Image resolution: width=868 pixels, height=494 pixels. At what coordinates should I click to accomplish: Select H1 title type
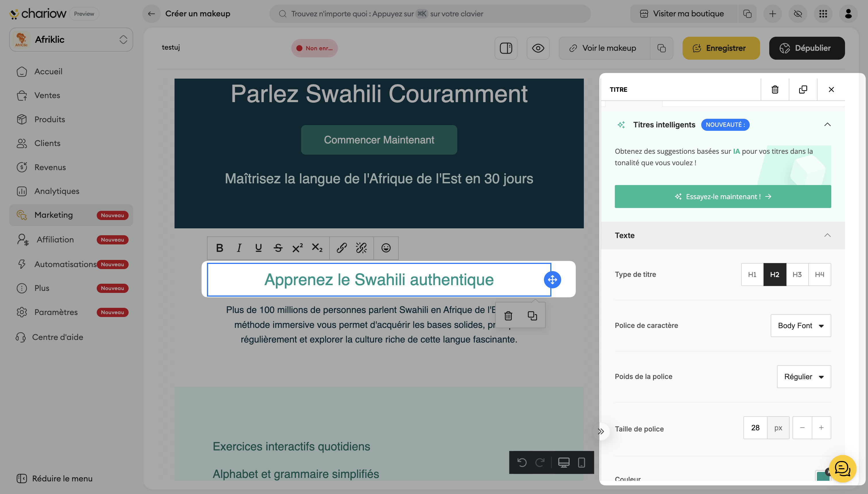(752, 275)
